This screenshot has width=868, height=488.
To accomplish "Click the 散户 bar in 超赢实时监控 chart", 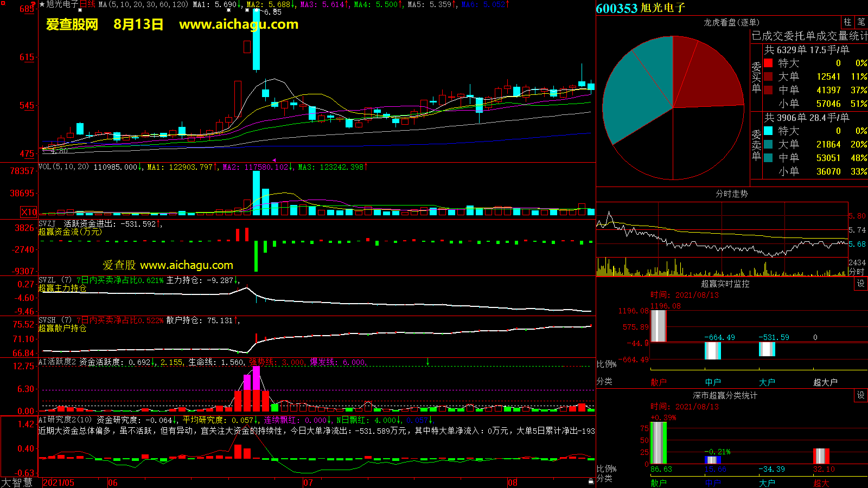I will (658, 325).
